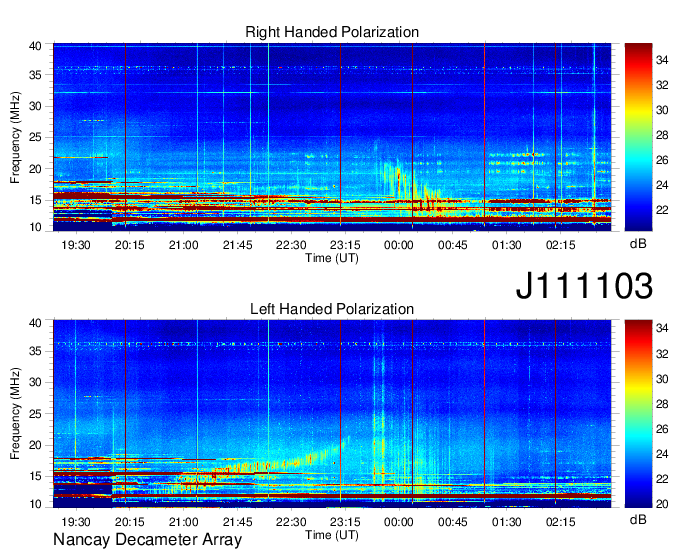Click the 20 value on bottom colorbar
This screenshot has height=552, width=680.
pos(662,504)
